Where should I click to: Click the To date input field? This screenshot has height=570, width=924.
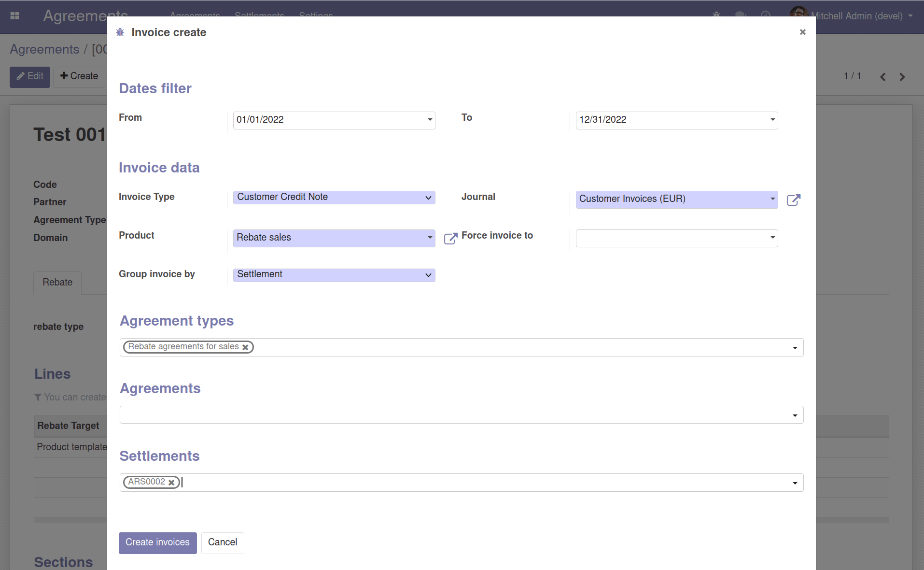pos(677,120)
